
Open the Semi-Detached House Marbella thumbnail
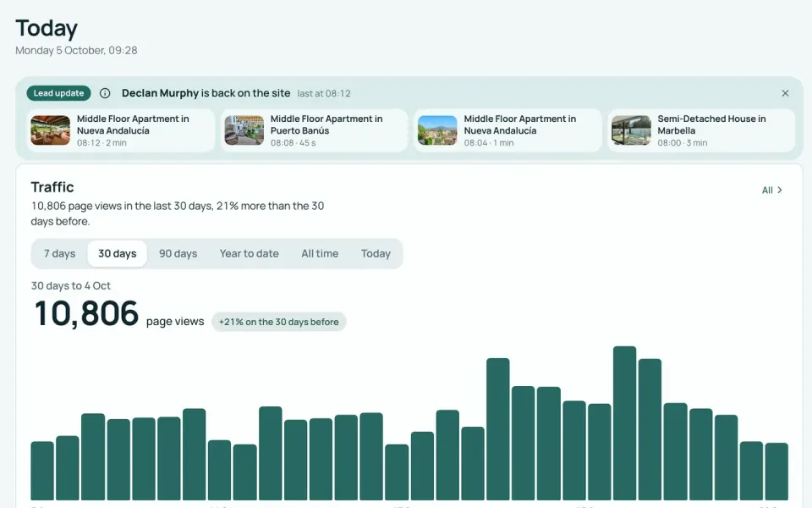[631, 130]
